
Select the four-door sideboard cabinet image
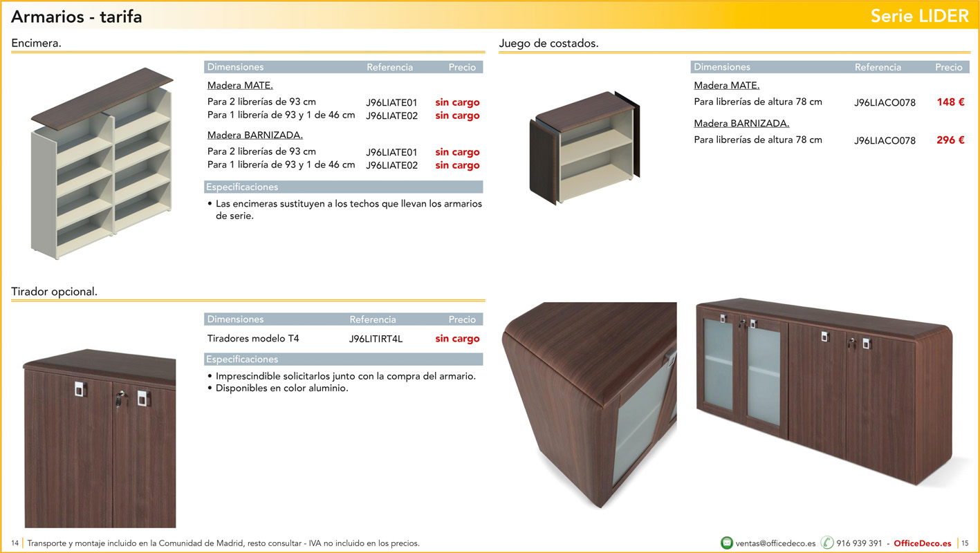(823, 391)
